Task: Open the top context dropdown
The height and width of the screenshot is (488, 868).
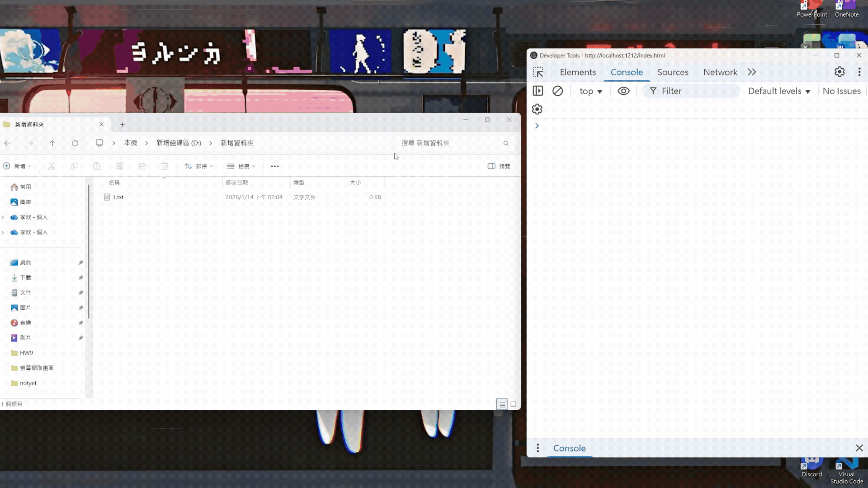Action: (590, 91)
